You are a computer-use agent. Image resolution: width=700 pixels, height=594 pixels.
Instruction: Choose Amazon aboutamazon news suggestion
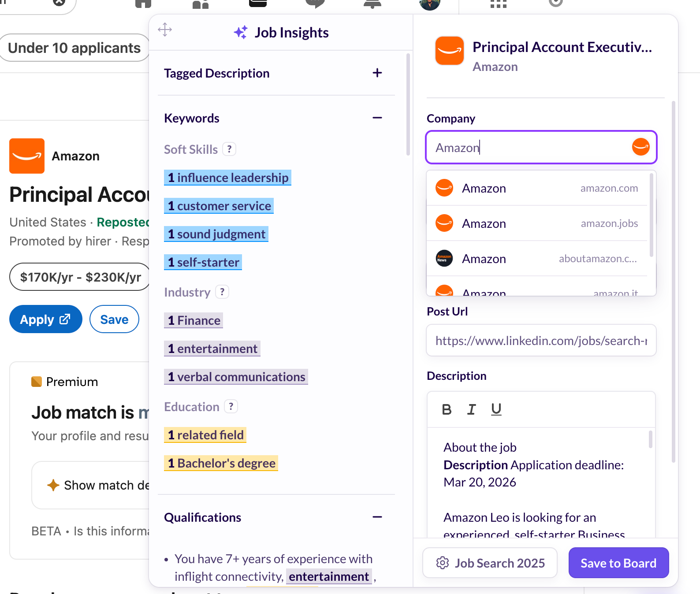[x=537, y=259]
